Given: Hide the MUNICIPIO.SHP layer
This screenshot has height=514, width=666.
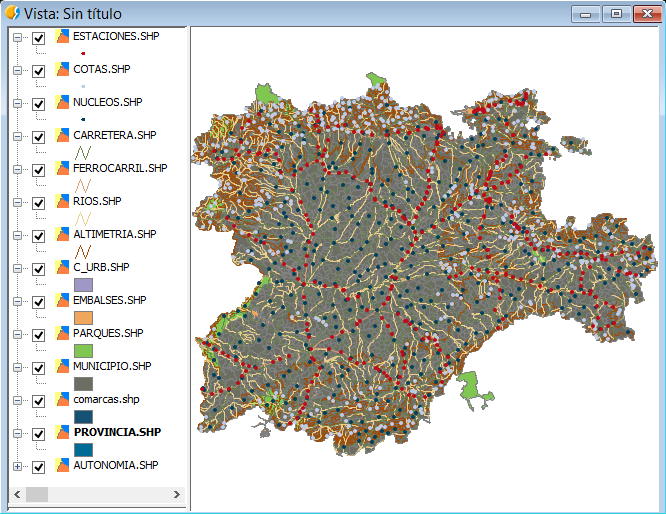Looking at the screenshot, I should click(39, 368).
